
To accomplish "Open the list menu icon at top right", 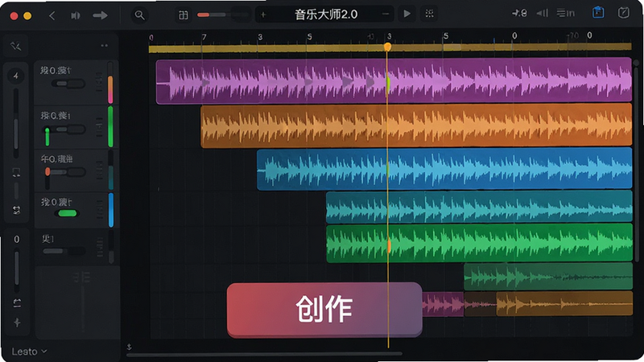I will pos(566,13).
